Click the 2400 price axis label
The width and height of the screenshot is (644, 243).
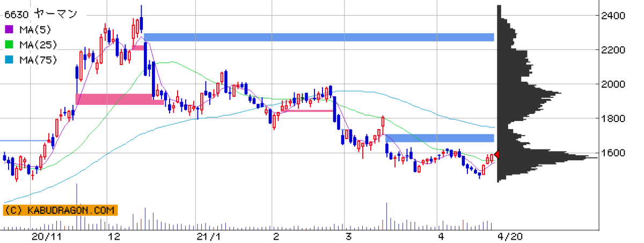click(612, 16)
